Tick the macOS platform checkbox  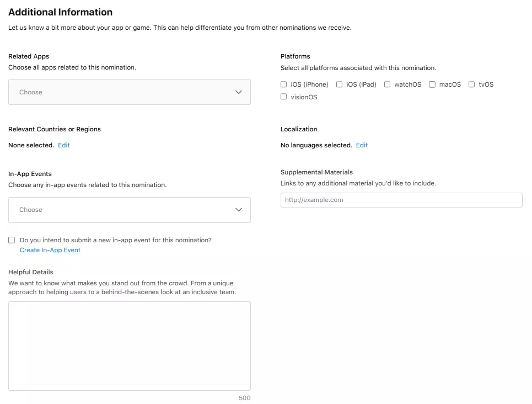pos(432,84)
